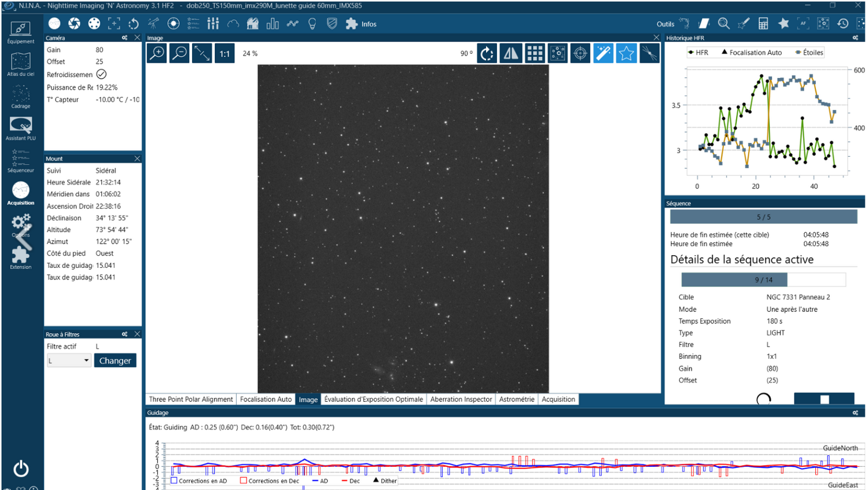Zoom out of the image
The height and width of the screenshot is (490, 868).
[179, 53]
